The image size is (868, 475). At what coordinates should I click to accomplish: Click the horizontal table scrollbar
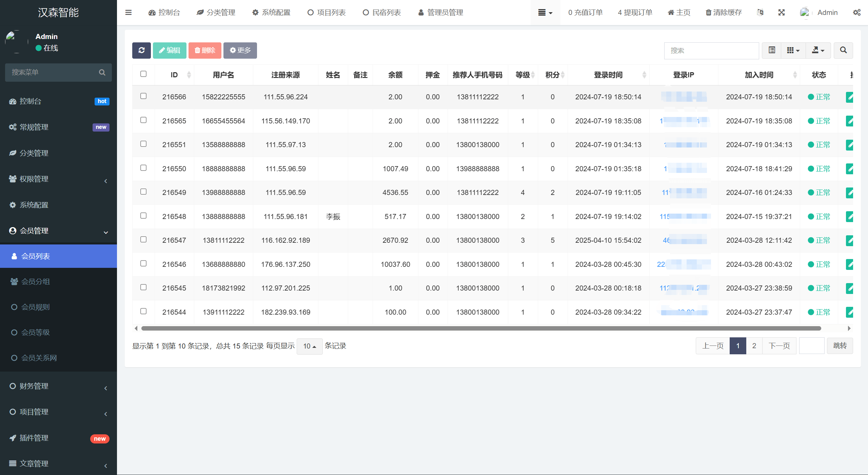click(x=481, y=328)
